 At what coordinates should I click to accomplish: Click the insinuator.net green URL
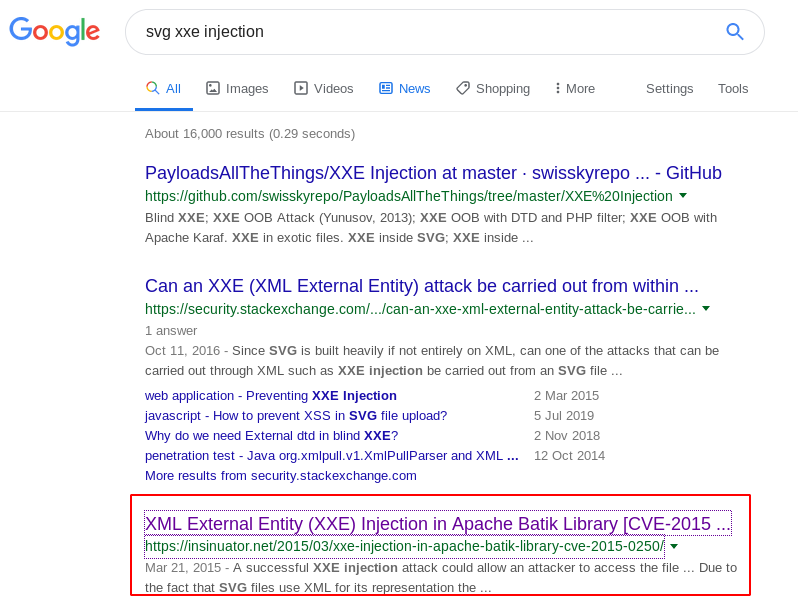(405, 546)
